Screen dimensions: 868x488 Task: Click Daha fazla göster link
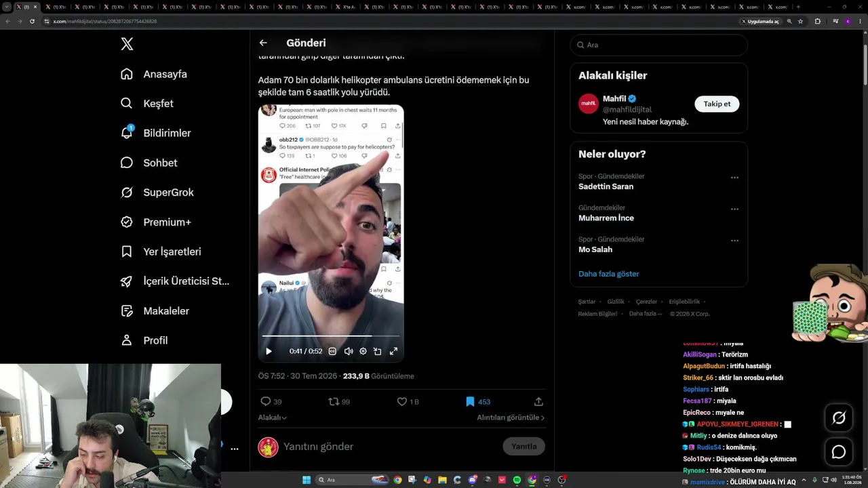(x=609, y=274)
